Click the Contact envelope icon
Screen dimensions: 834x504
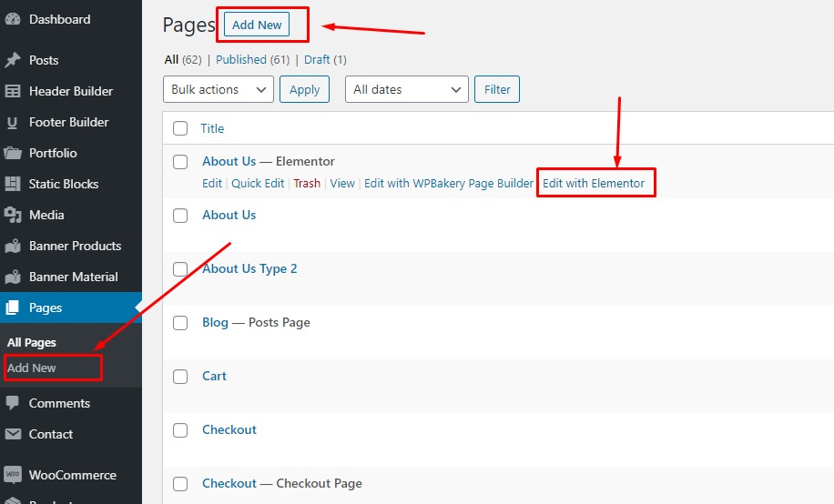tap(13, 434)
